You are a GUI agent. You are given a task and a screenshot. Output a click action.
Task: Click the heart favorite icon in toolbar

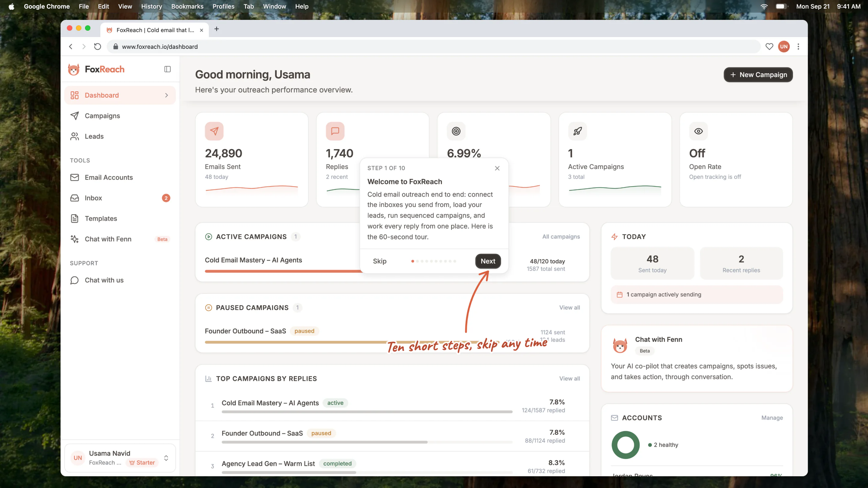pyautogui.click(x=769, y=47)
